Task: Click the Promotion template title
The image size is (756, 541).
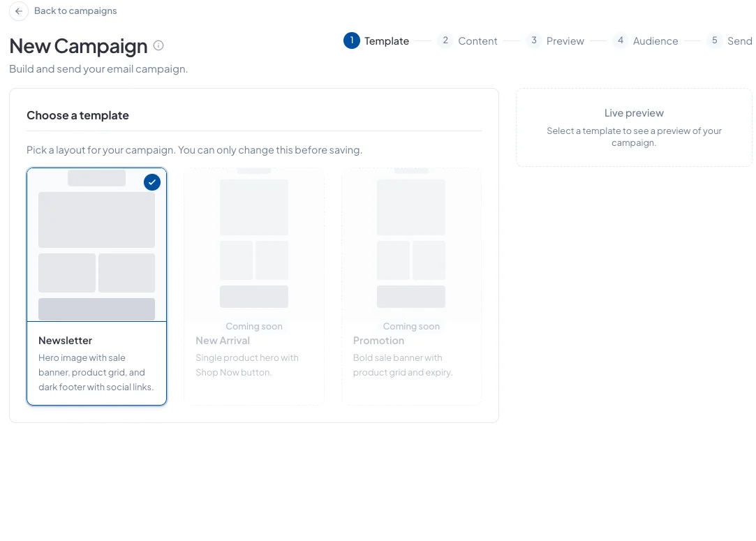Action: click(378, 341)
